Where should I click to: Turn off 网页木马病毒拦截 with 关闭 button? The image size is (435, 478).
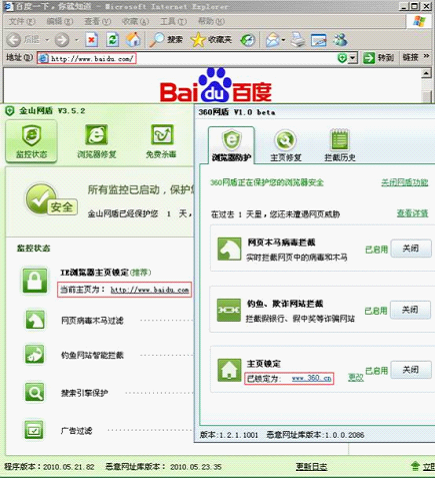411,248
